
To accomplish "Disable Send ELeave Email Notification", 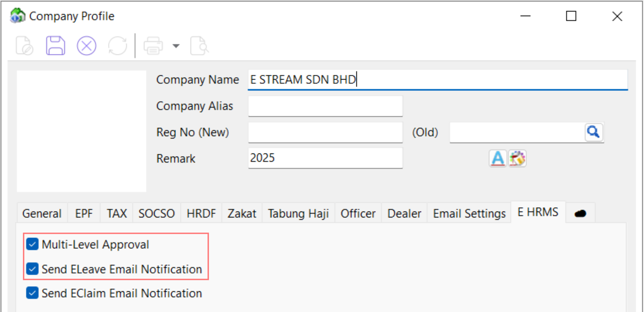I will pyautogui.click(x=32, y=269).
